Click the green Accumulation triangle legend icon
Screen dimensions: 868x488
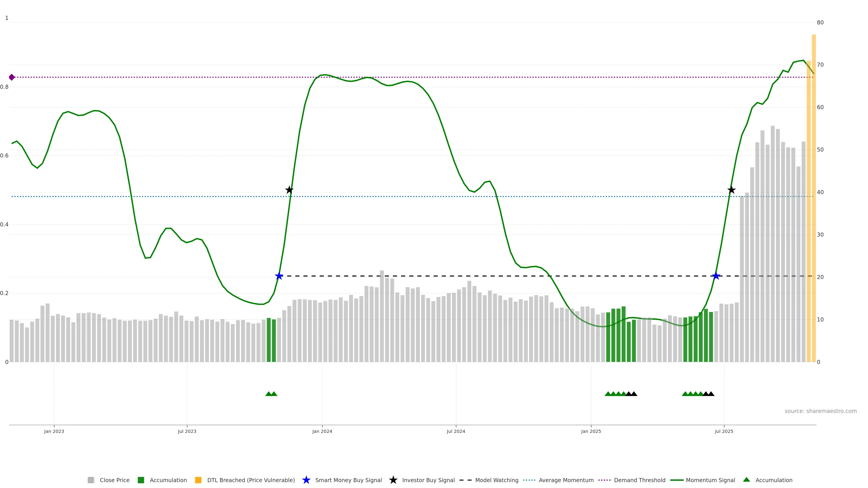click(747, 480)
